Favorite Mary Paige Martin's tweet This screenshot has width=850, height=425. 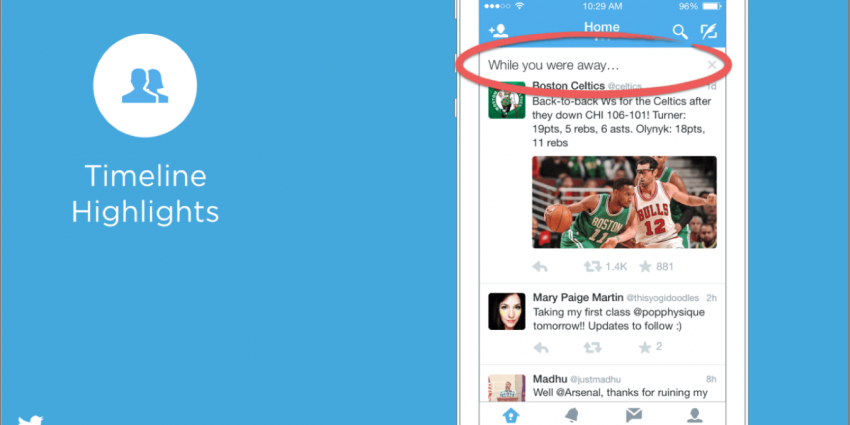645,347
